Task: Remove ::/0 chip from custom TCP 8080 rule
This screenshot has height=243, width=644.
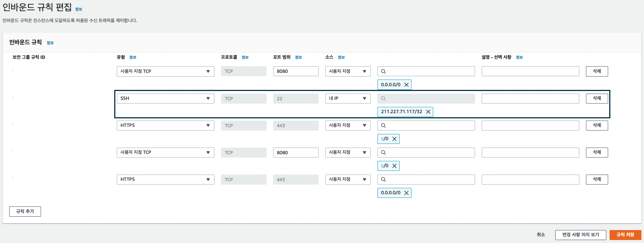Action: point(394,166)
